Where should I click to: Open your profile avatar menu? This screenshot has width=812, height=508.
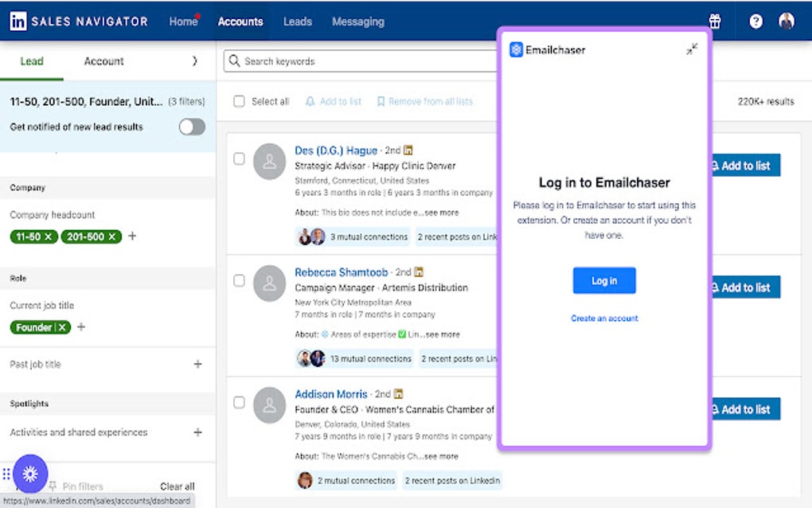point(786,21)
